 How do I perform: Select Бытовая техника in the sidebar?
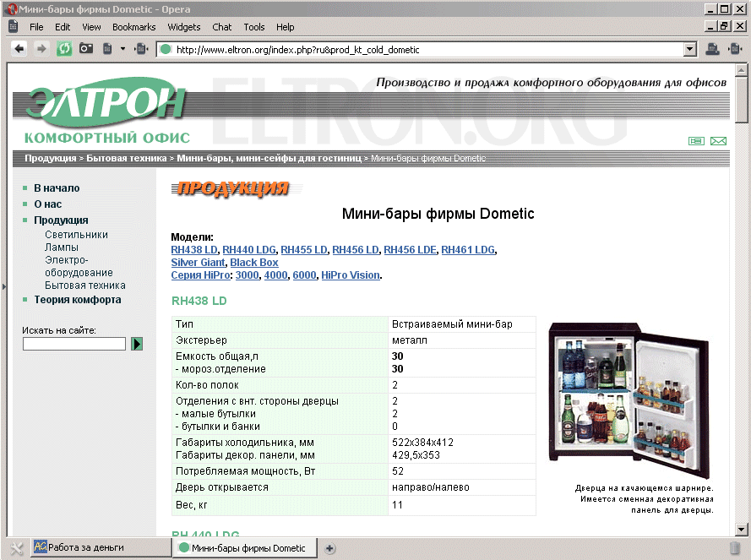point(84,285)
